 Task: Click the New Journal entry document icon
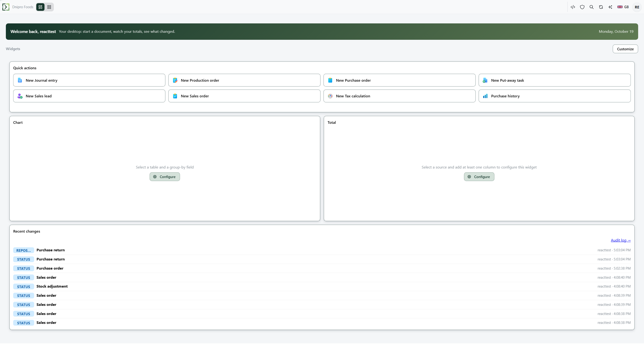click(20, 80)
